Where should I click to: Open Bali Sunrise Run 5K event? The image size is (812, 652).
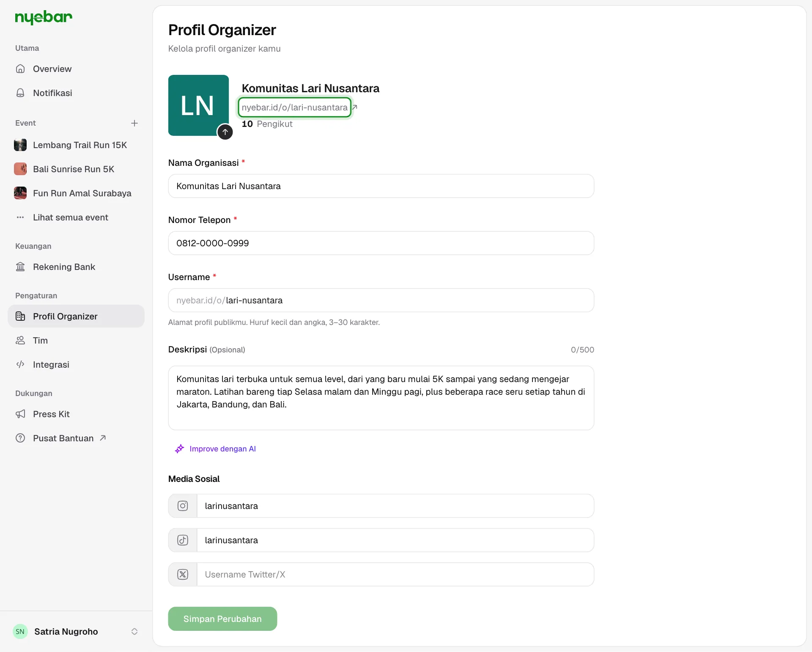pos(76,169)
